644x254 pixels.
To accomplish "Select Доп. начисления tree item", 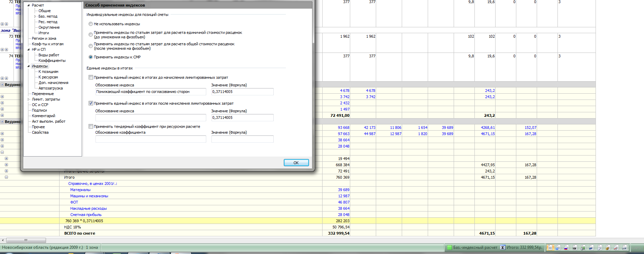I will (53, 83).
